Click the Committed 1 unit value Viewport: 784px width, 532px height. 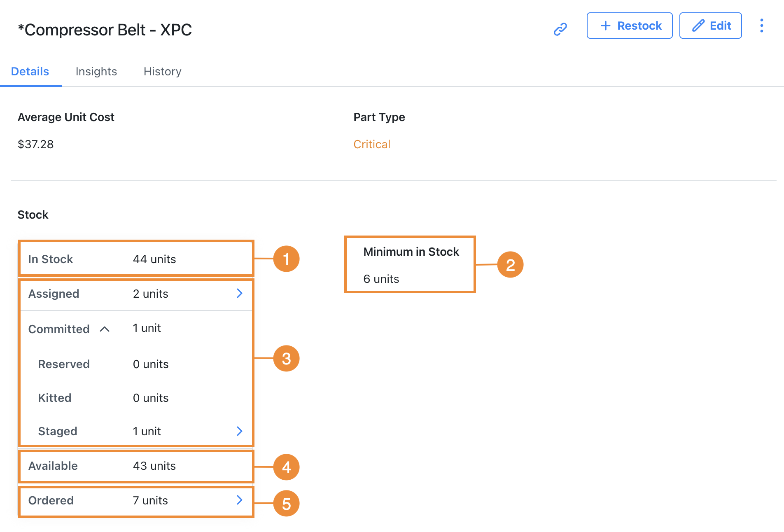(147, 328)
